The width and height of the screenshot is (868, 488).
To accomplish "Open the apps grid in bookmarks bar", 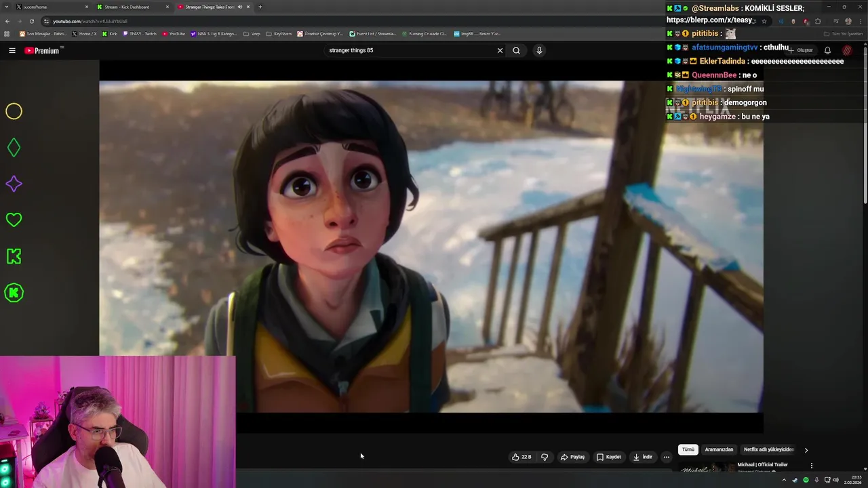I will [x=7, y=33].
